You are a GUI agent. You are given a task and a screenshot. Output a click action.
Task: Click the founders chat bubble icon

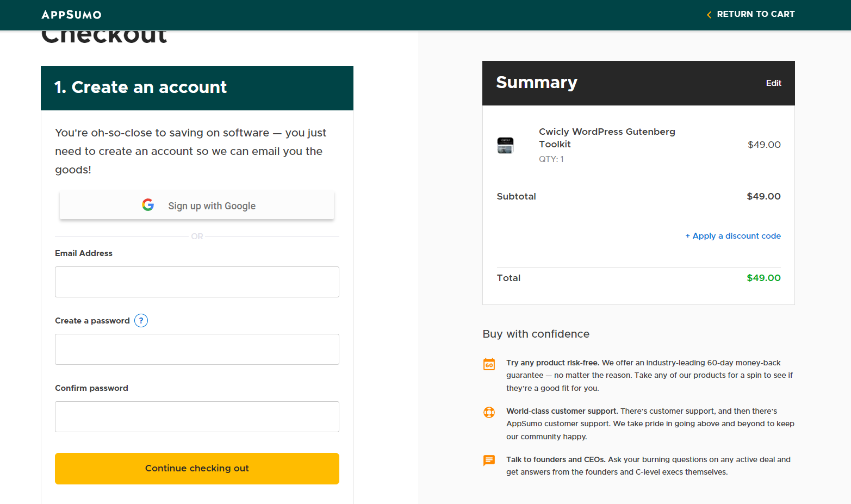tap(489, 461)
